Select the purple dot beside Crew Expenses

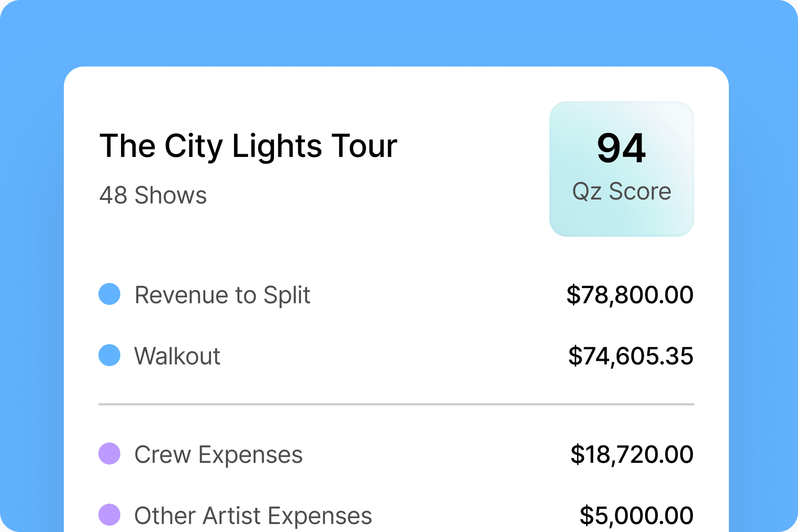point(110,454)
